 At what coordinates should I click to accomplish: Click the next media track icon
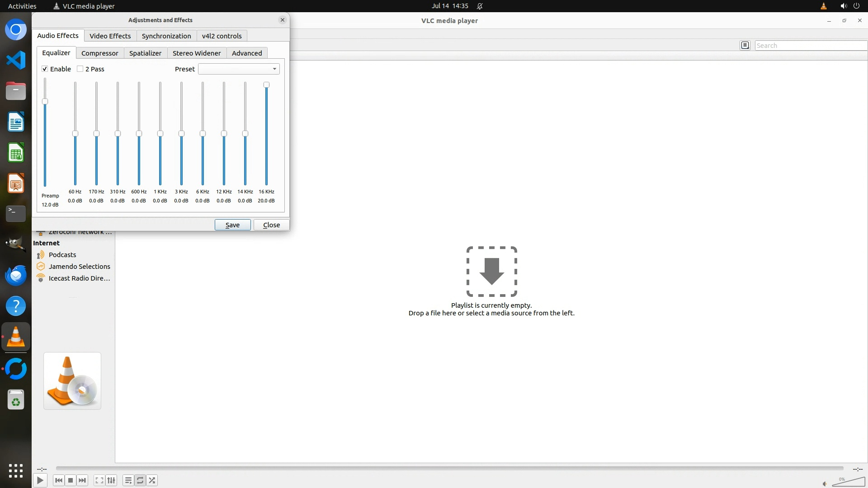tap(82, 480)
